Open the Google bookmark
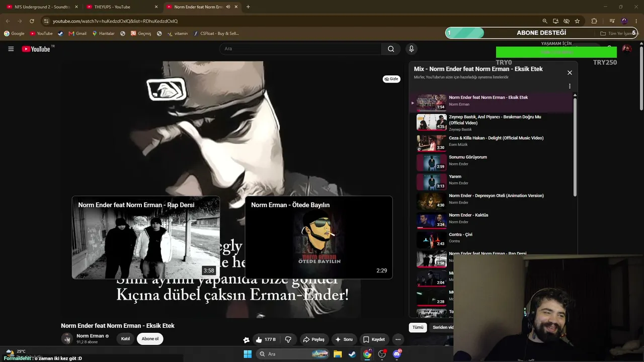Screen dimensions: 644x362 click(x=14, y=34)
